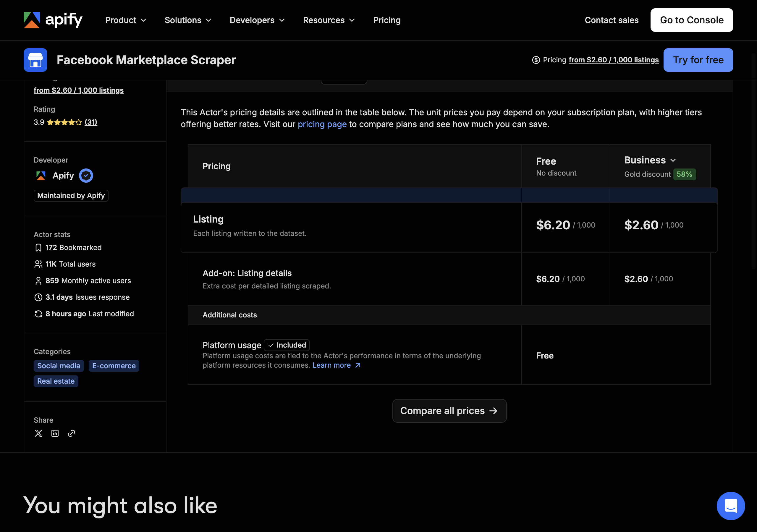
Task: Click the Included badge next to Platform usage
Action: point(287,345)
